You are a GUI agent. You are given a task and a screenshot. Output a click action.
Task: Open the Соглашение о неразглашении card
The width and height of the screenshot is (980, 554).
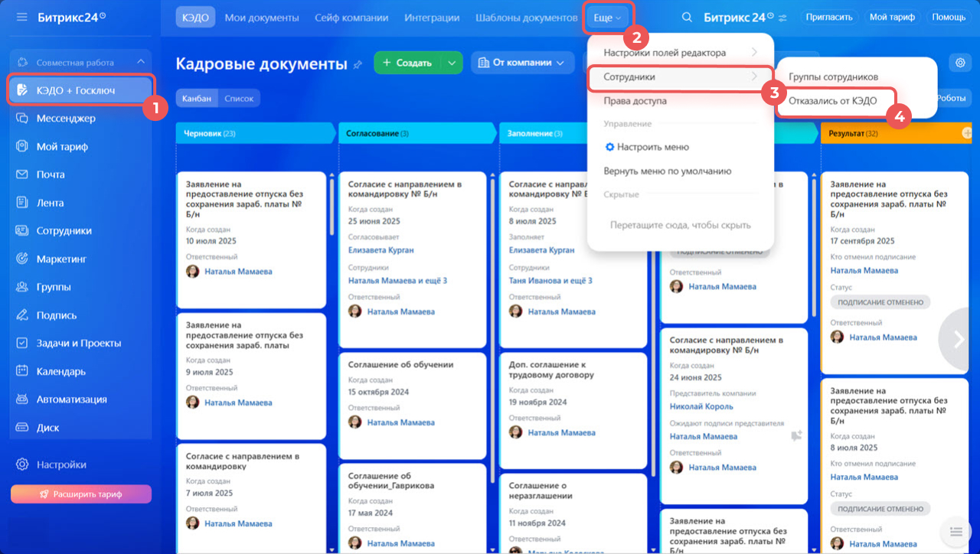(x=574, y=513)
